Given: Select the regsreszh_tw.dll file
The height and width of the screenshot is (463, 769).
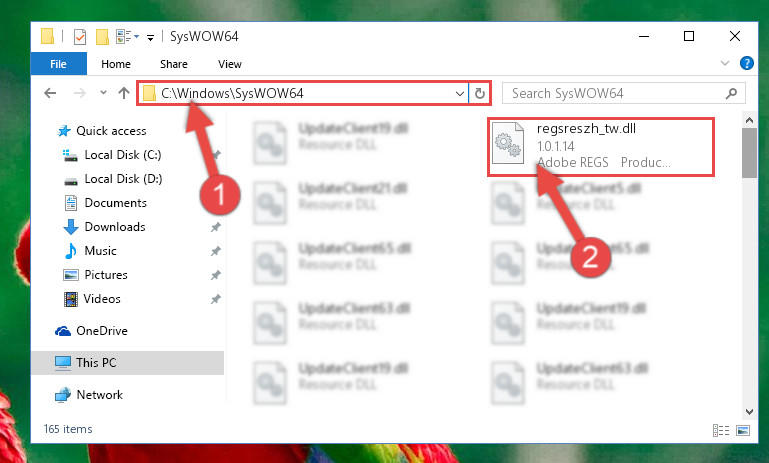Looking at the screenshot, I should tap(601, 146).
